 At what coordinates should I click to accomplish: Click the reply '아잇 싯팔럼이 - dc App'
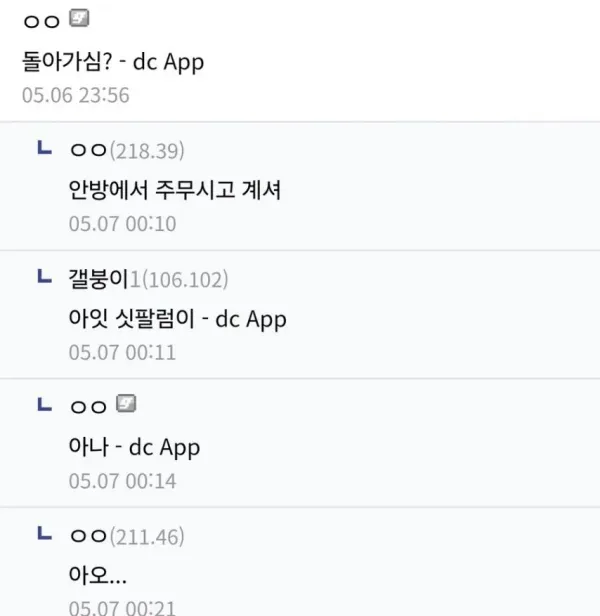[x=177, y=319]
